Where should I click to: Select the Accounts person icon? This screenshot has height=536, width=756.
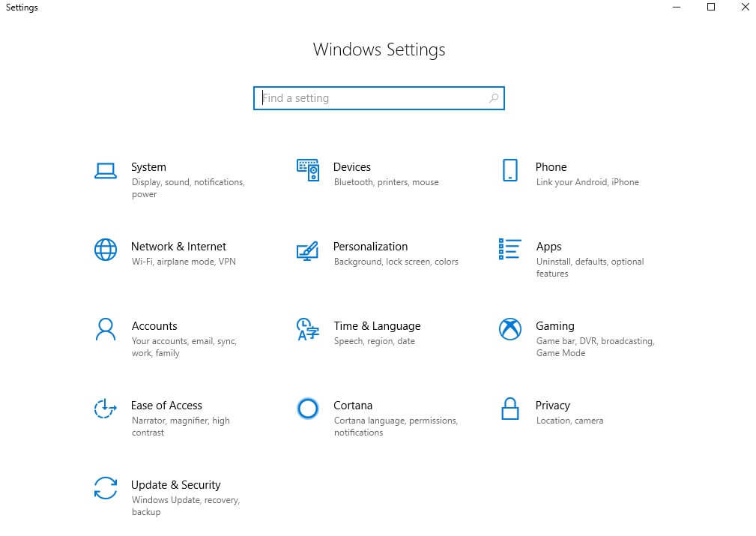pyautogui.click(x=105, y=330)
